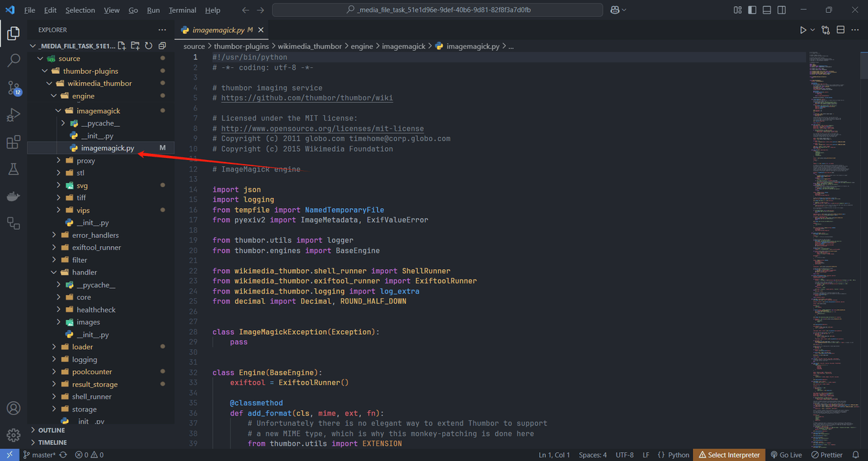
Task: Click Select Interpreter in the status bar
Action: pyautogui.click(x=729, y=454)
